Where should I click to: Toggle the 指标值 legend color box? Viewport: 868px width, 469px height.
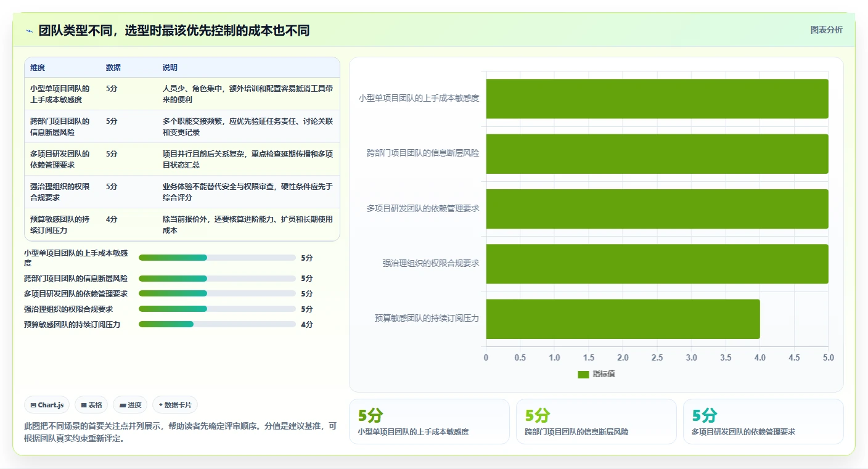tap(583, 374)
